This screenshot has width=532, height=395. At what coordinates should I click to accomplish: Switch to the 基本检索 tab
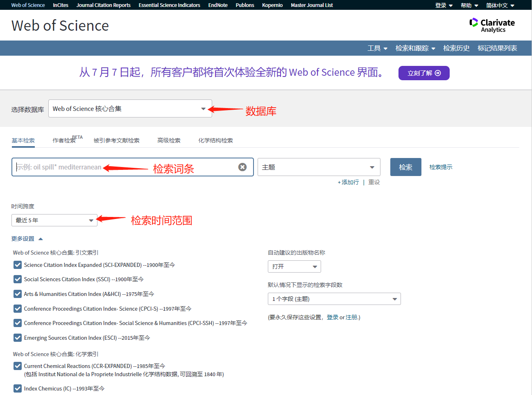click(23, 140)
